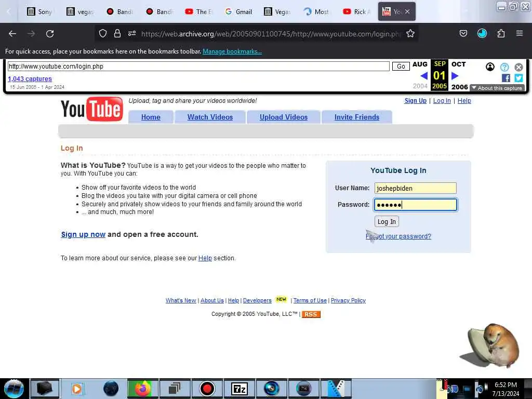Share capture on Facebook
Screen dimensions: 532x399
(x=506, y=78)
